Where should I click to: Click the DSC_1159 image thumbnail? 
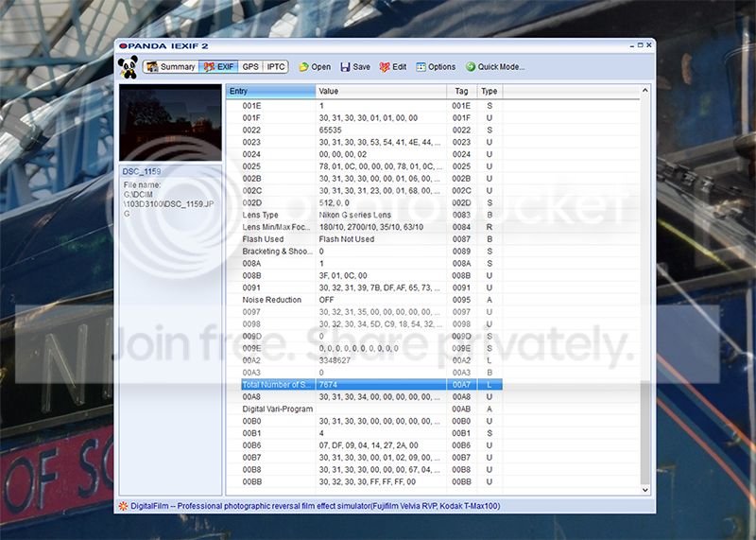coord(170,123)
